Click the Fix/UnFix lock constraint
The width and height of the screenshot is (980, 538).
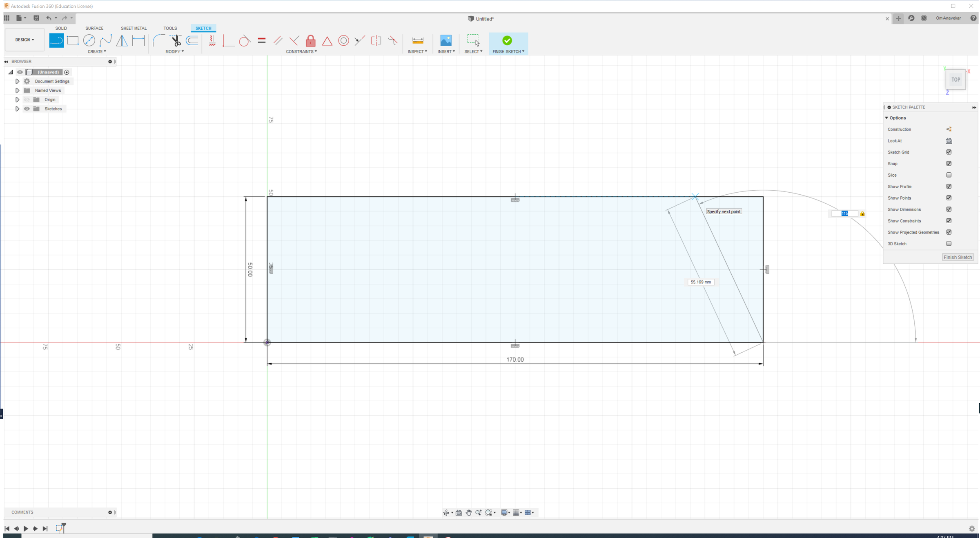[x=311, y=40]
